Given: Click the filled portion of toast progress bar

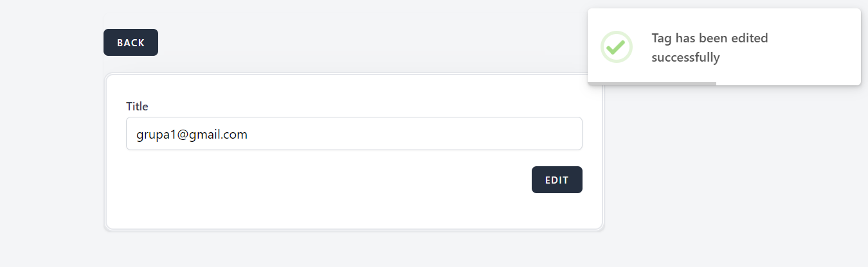Looking at the screenshot, I should (651, 83).
